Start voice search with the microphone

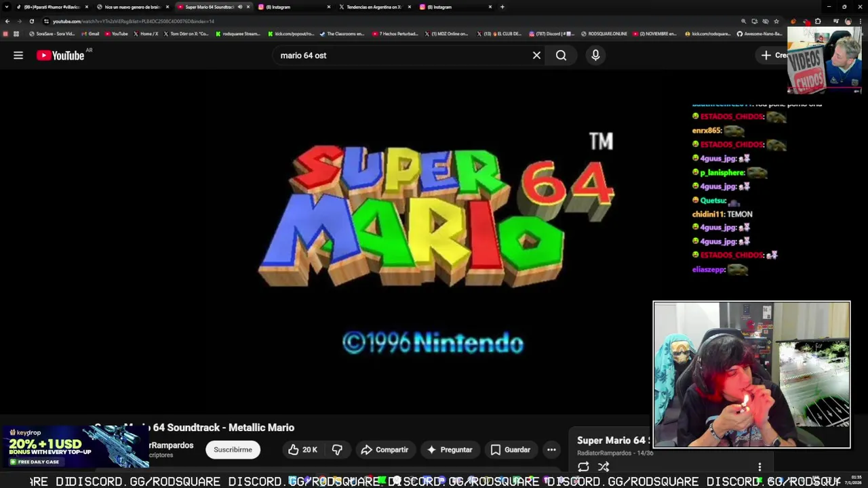pyautogui.click(x=595, y=56)
